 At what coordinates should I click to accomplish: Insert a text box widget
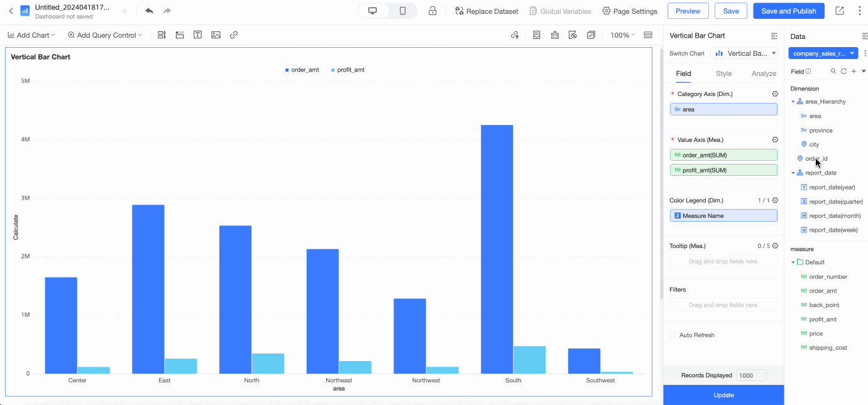click(197, 35)
